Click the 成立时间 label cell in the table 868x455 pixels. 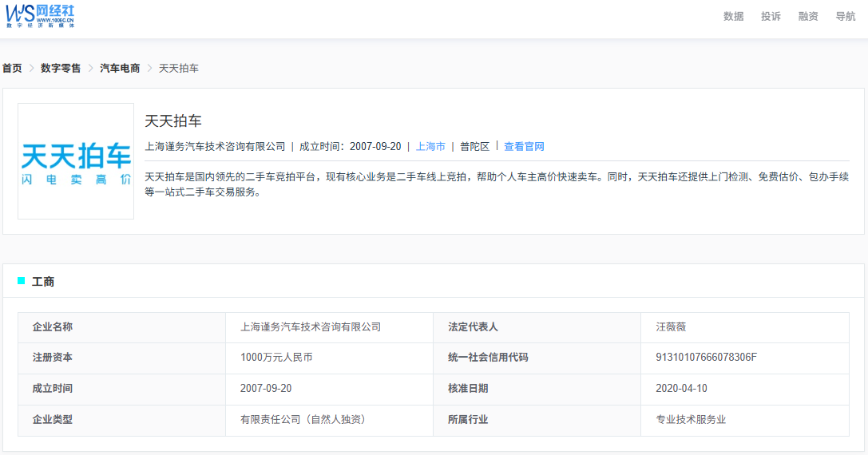(122, 389)
